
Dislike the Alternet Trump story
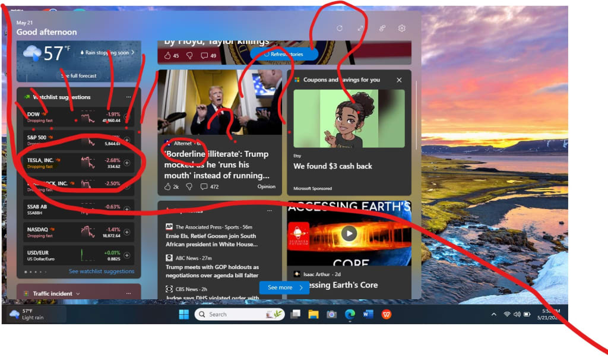(x=189, y=187)
